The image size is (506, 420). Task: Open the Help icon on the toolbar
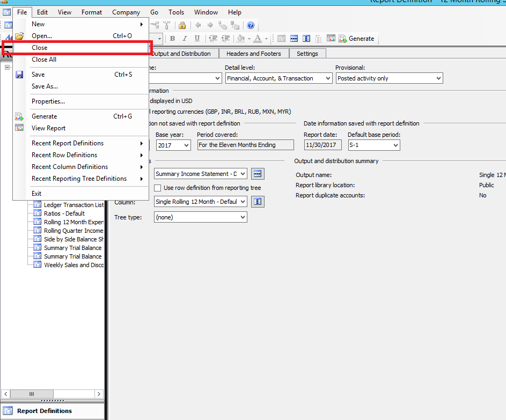(250, 25)
